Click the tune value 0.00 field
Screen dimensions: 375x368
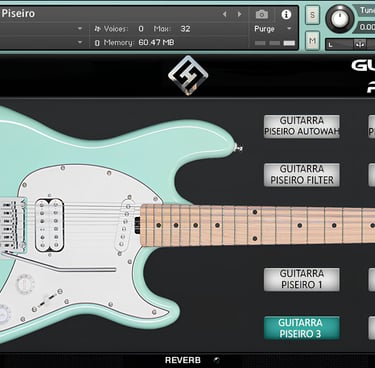[x=367, y=27]
